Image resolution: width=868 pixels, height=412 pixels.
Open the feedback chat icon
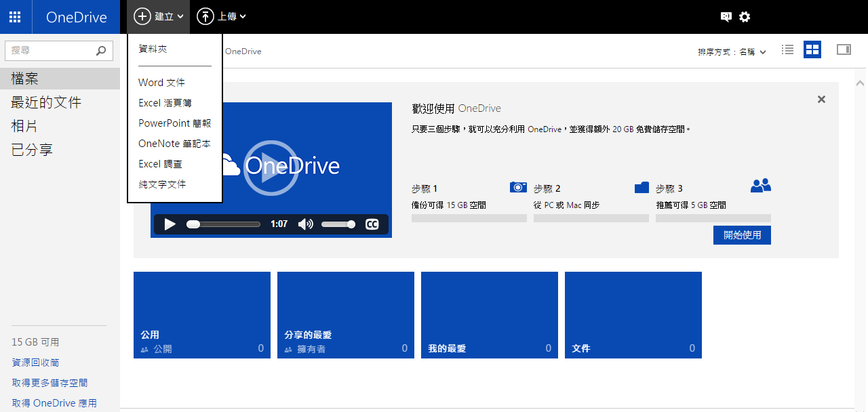point(726,17)
